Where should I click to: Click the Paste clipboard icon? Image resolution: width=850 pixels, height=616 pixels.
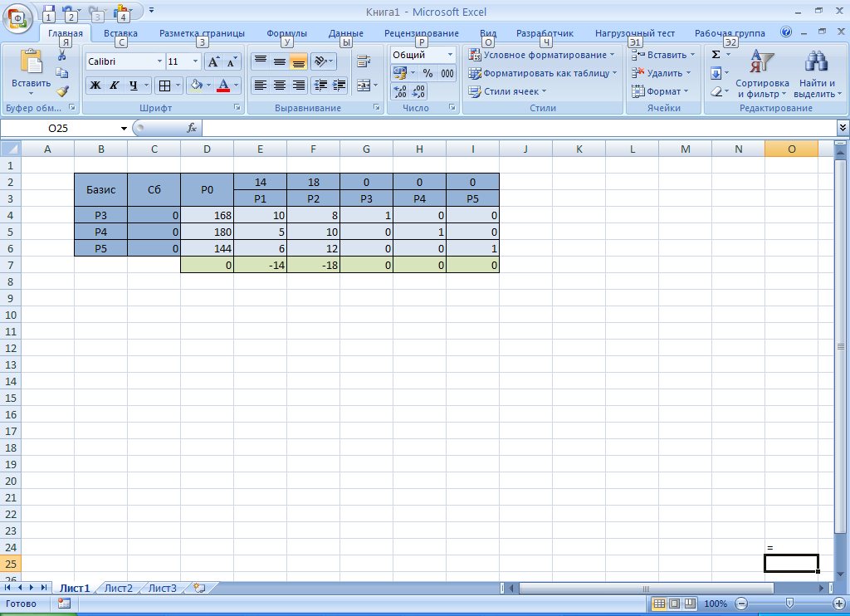(x=31, y=61)
